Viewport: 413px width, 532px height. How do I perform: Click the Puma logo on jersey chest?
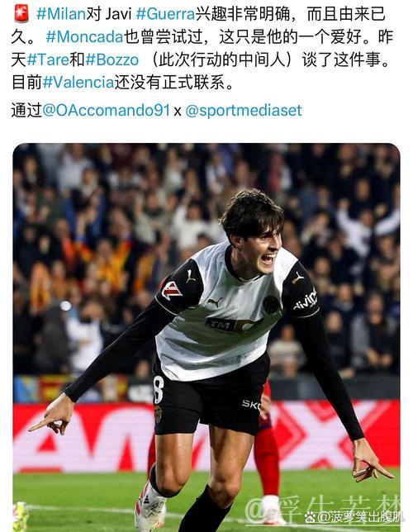(x=215, y=302)
